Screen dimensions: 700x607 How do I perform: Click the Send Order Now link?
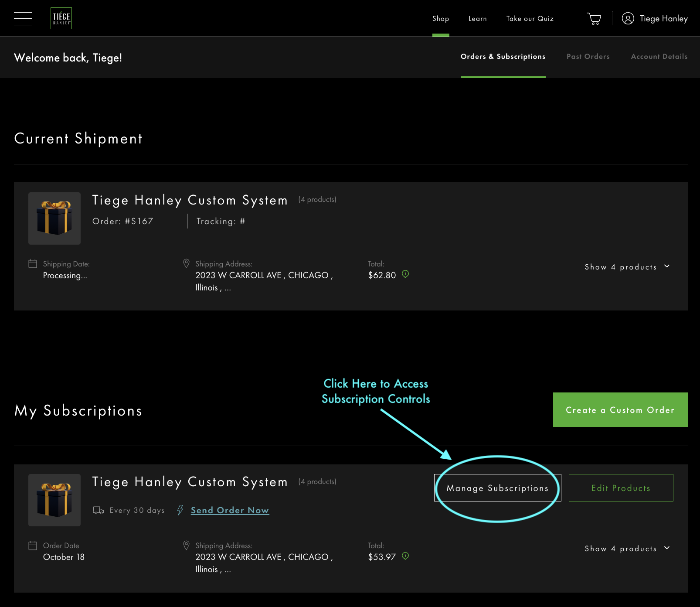[x=230, y=510]
